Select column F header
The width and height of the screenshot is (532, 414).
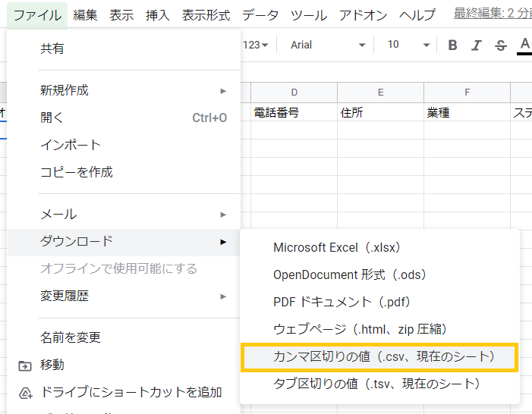467,93
